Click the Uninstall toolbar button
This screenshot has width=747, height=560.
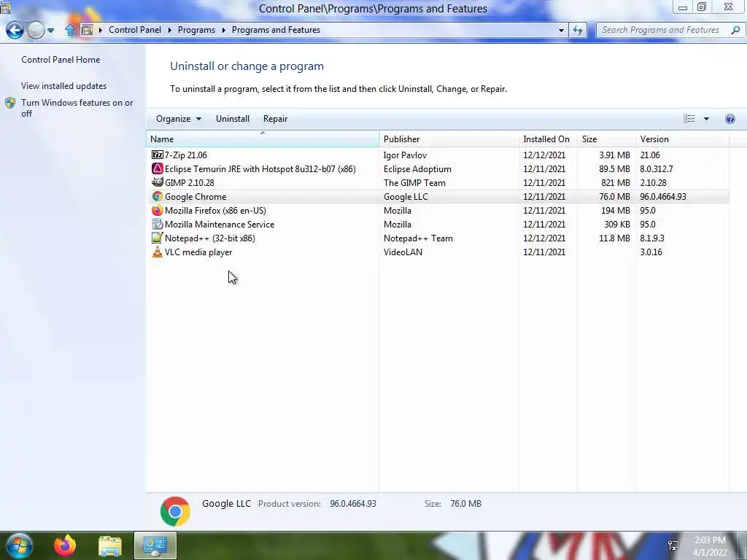pyautogui.click(x=233, y=119)
